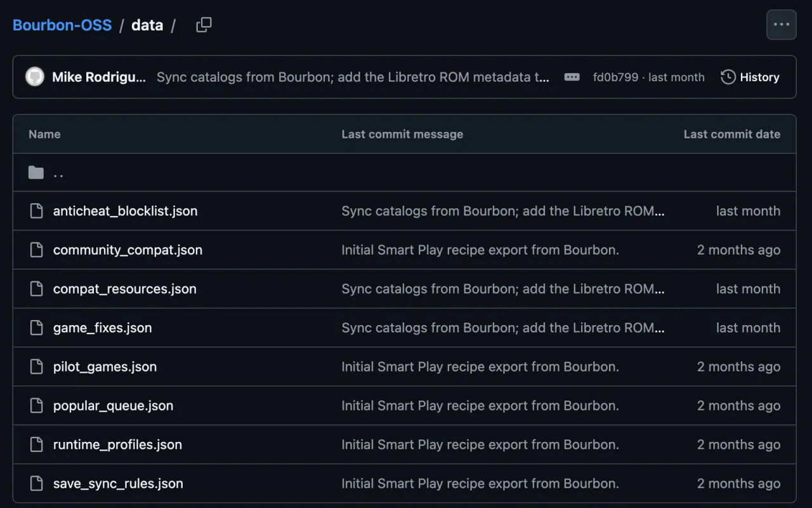812x508 pixels.
Task: Open anticheat_blocklist.json file
Action: 126,211
